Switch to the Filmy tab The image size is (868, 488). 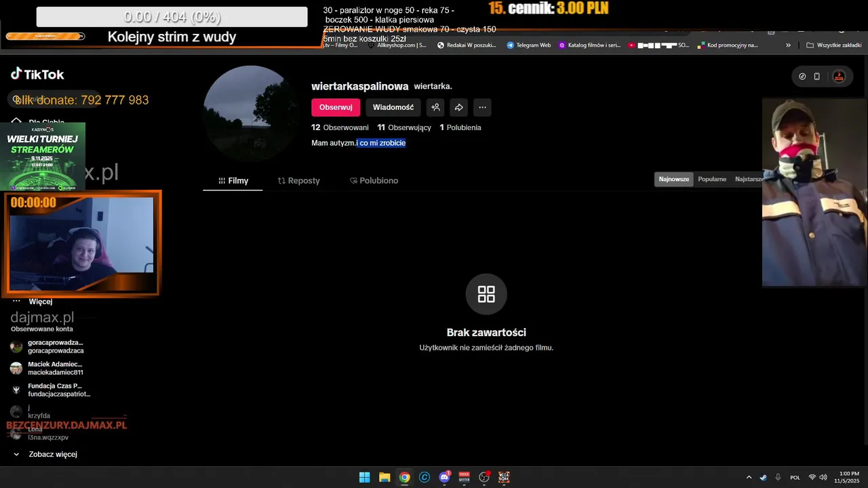pyautogui.click(x=233, y=181)
